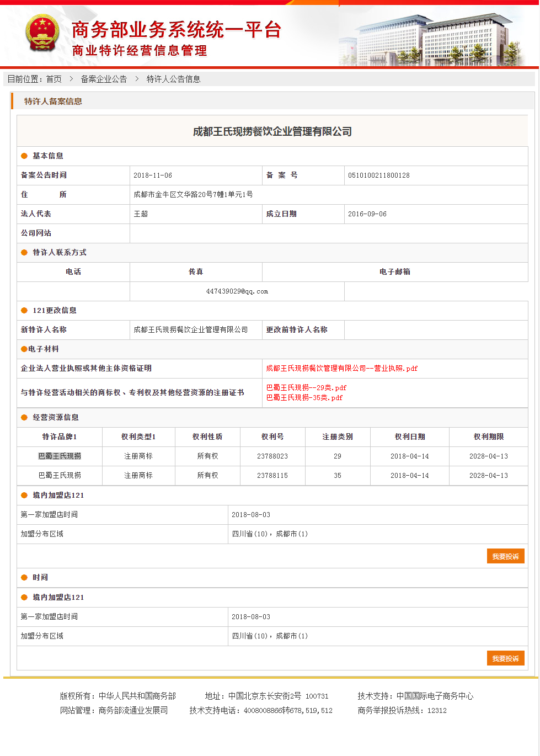Image resolution: width=540 pixels, height=756 pixels.
Task: Click the ministry building banner image
Action: (430, 38)
